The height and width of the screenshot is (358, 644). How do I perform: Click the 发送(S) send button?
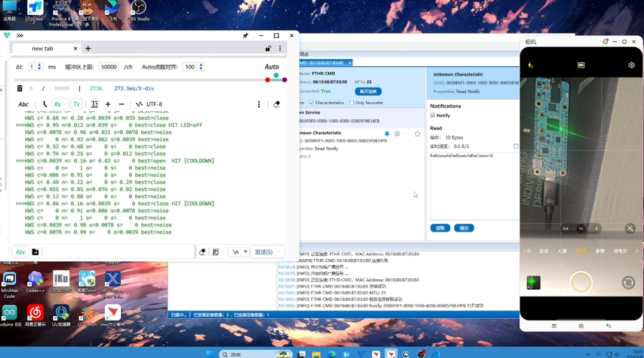pyautogui.click(x=264, y=252)
